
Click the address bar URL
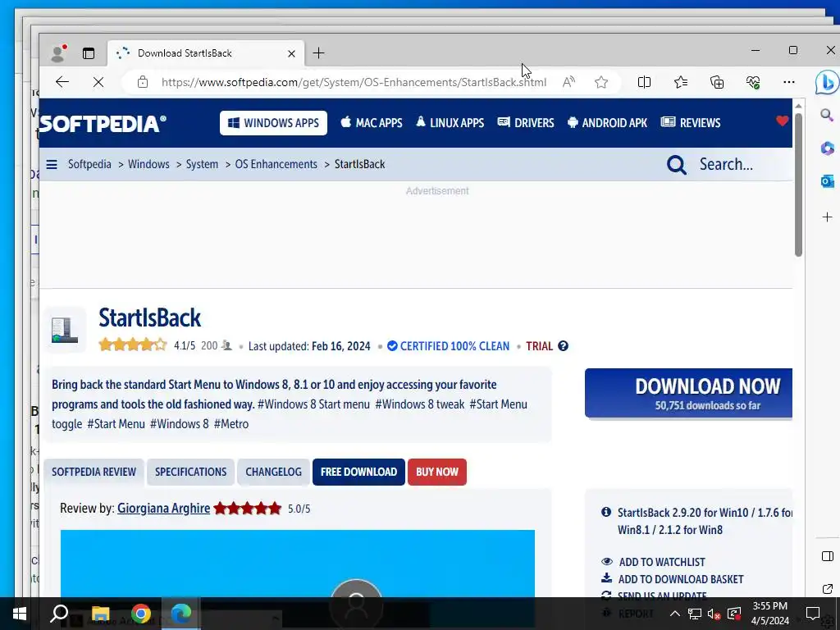pos(354,82)
